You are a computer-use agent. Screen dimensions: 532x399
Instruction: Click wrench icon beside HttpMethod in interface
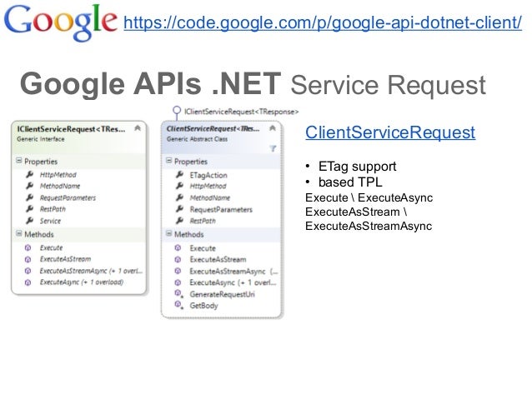point(30,174)
